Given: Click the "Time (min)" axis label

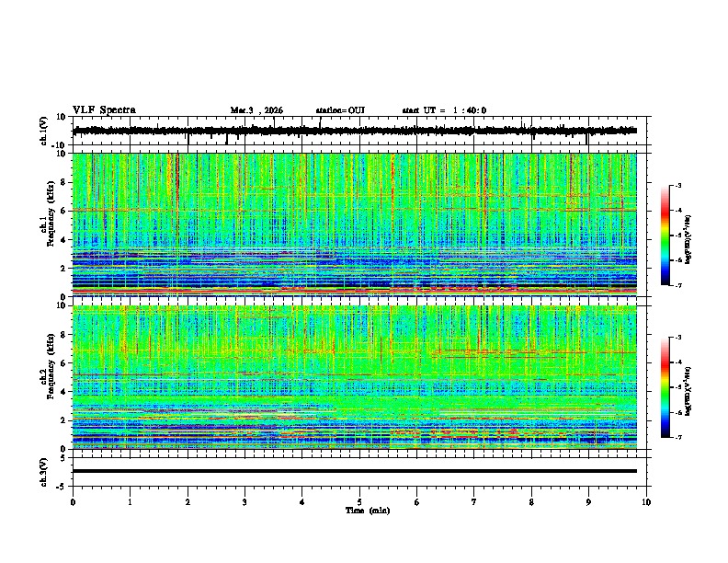Looking at the screenshot, I should [368, 511].
